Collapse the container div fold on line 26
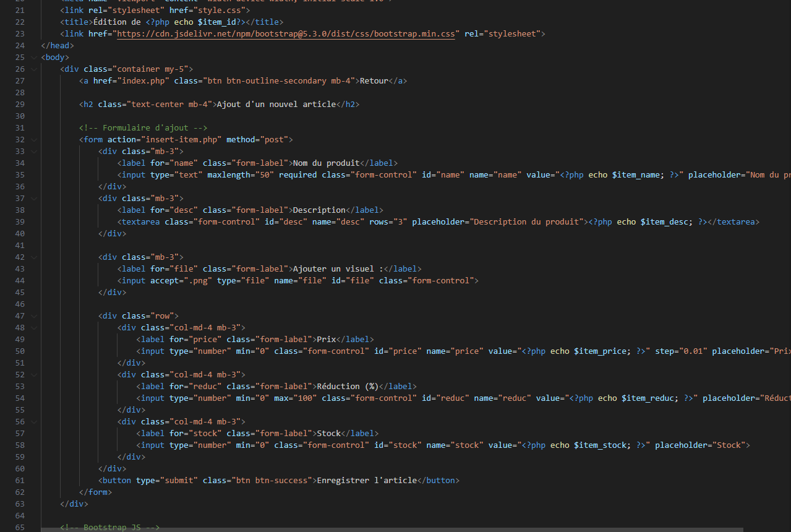 pos(34,69)
